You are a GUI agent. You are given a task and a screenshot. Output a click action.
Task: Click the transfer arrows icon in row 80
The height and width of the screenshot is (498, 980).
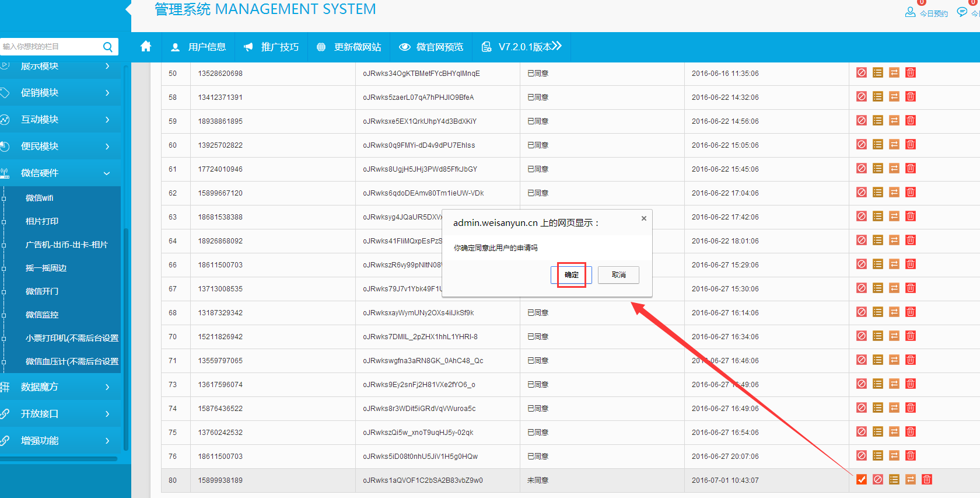[x=911, y=479]
